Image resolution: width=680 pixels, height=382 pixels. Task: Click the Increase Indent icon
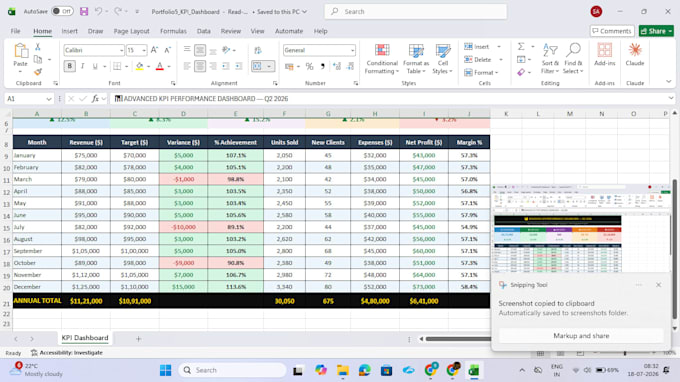coord(239,66)
